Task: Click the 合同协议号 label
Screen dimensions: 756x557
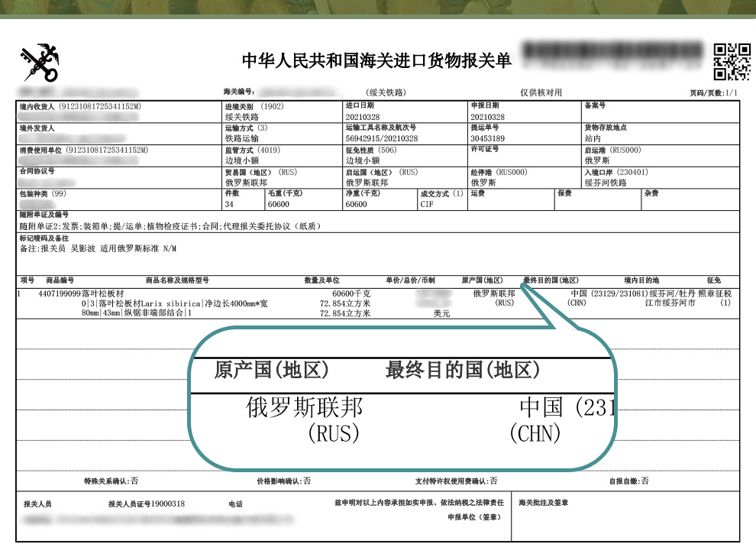Action: tap(37, 171)
